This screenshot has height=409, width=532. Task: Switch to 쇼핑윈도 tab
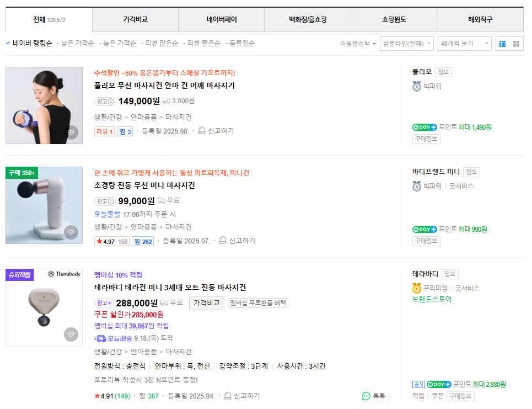tap(394, 20)
